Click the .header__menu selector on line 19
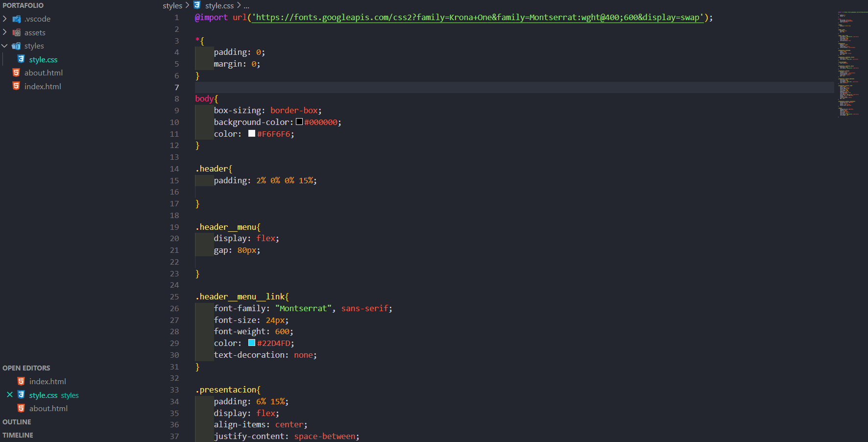Screen dimensions: 868x442 tap(226, 227)
